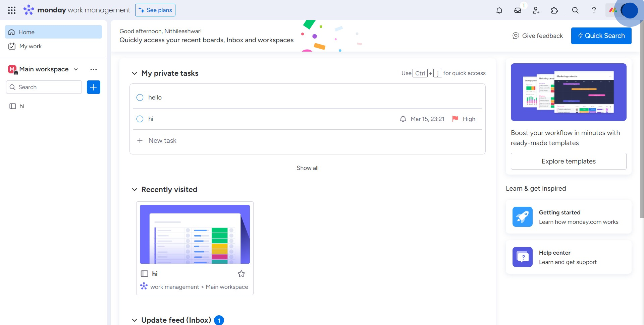Click the Explore templates button
Image resolution: width=644 pixels, height=325 pixels.
(x=568, y=161)
